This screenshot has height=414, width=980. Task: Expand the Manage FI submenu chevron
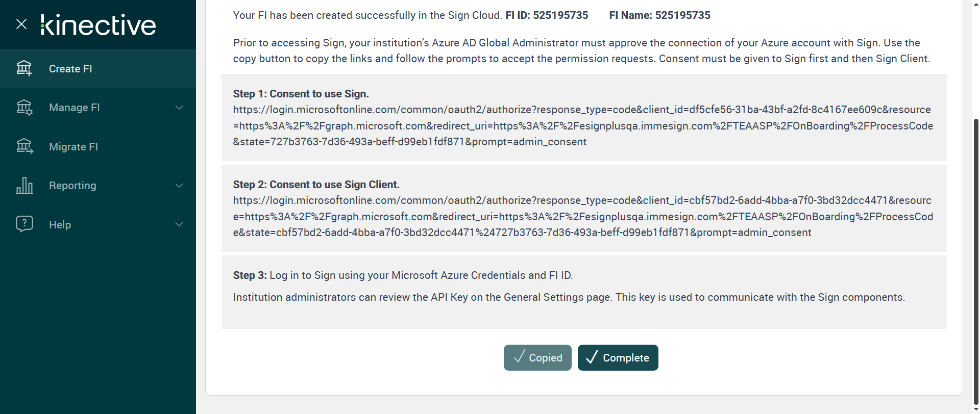pos(179,108)
